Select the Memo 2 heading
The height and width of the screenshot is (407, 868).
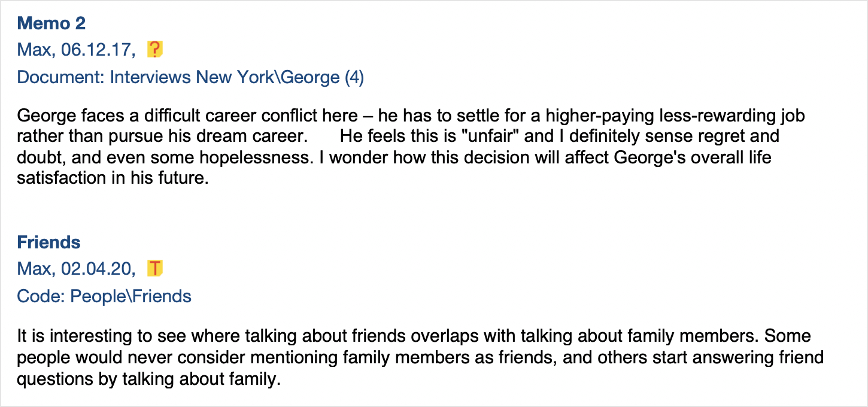51,23
